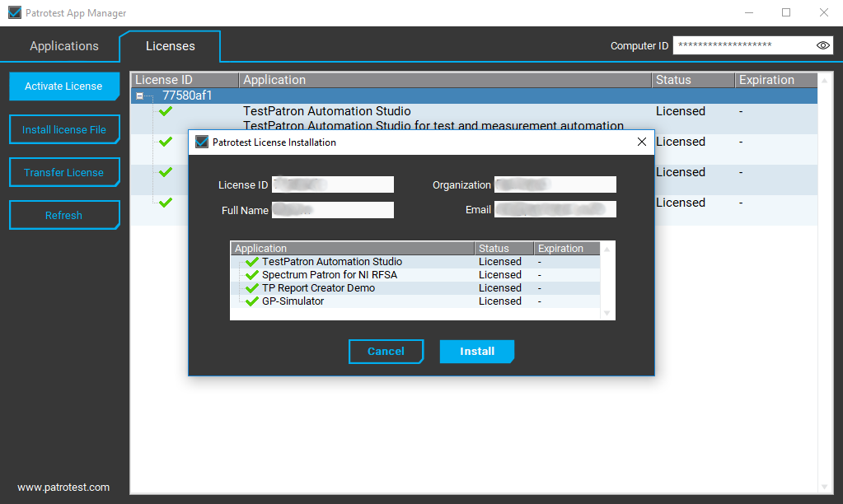The width and height of the screenshot is (843, 504).
Task: Collapse the 77580af1 license tree node
Action: (x=140, y=96)
